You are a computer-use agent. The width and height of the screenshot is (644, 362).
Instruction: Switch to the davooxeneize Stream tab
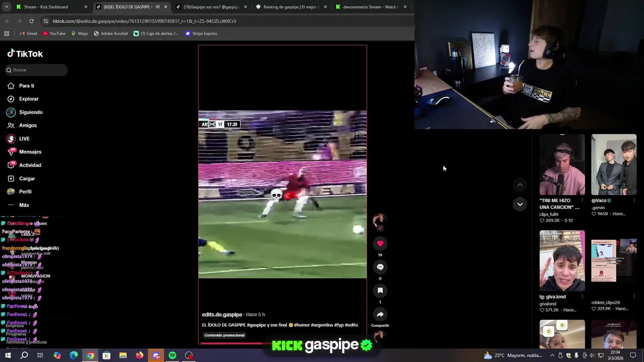click(371, 7)
